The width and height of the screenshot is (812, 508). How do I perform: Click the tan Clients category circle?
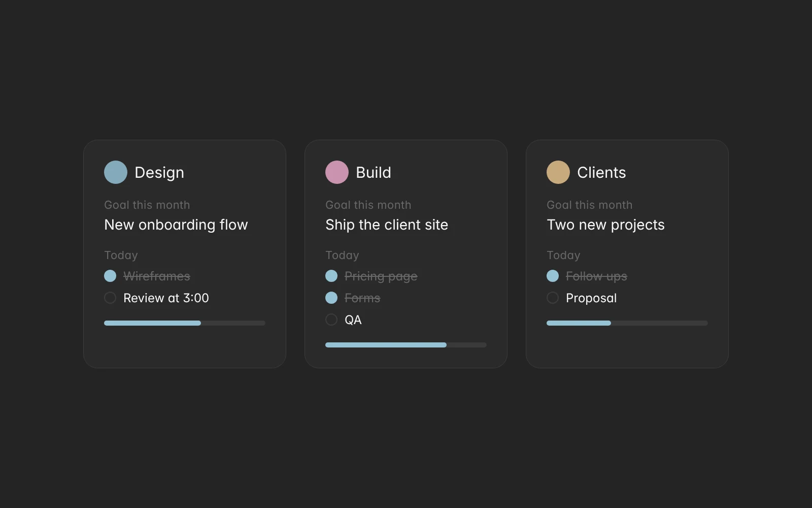pyautogui.click(x=558, y=172)
